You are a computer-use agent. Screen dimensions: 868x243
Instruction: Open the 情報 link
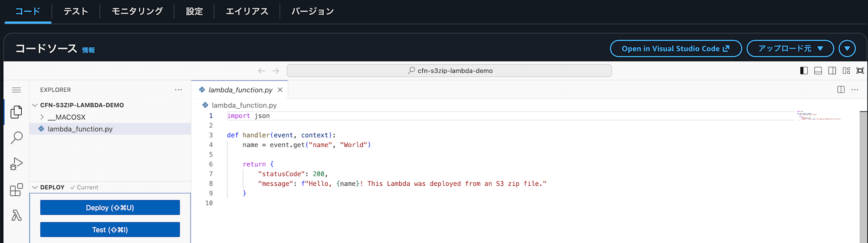click(x=89, y=50)
